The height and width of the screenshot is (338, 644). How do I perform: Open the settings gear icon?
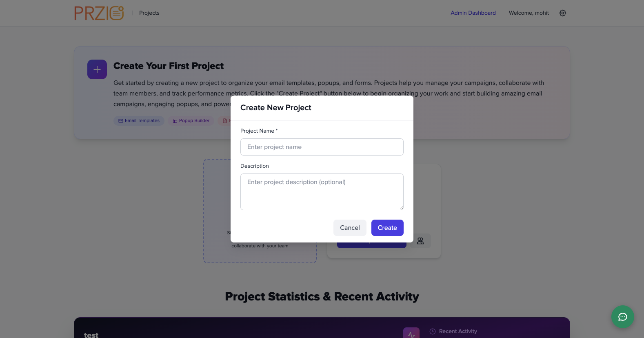(x=563, y=13)
